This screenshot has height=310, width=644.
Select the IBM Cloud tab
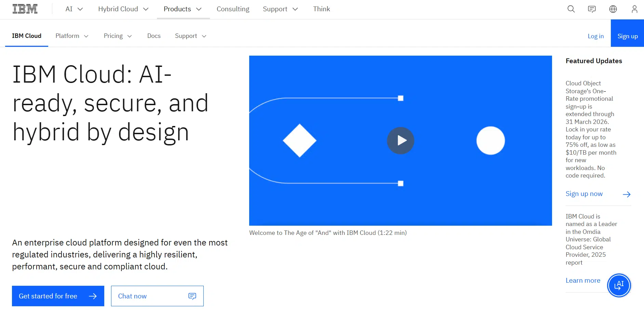coord(27,36)
